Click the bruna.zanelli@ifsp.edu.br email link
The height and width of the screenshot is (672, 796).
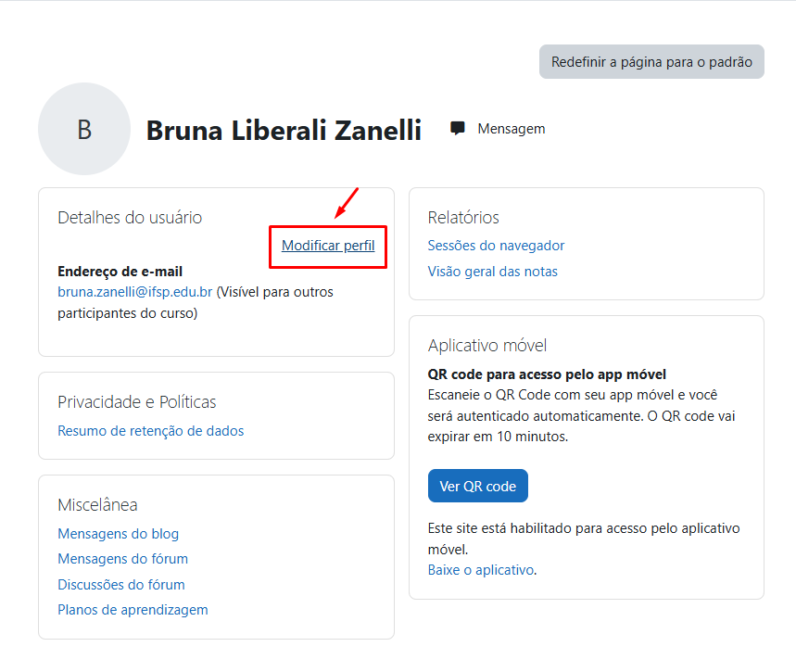coord(135,292)
